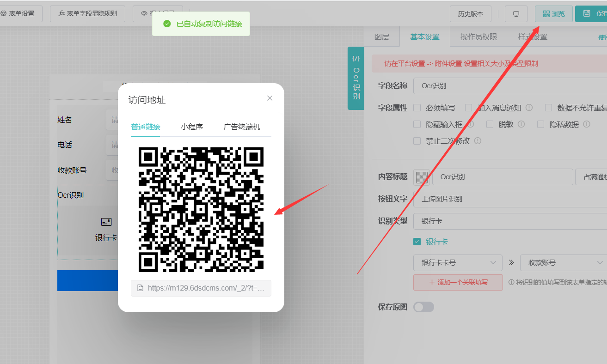Click the red 请在平台设置 notice text
This screenshot has width=607, height=364.
[461, 64]
